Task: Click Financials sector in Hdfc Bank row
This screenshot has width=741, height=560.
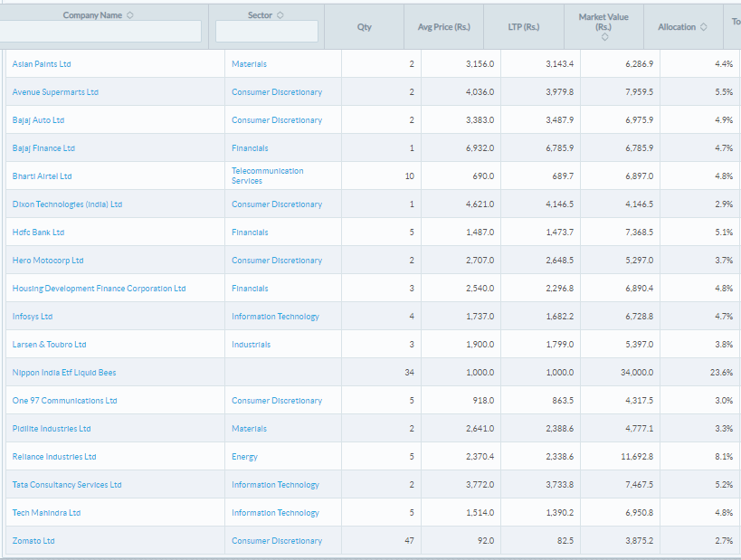Action: pos(250,232)
